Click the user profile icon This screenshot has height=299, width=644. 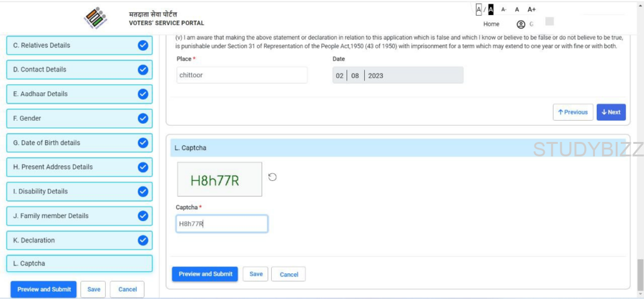coord(521,24)
